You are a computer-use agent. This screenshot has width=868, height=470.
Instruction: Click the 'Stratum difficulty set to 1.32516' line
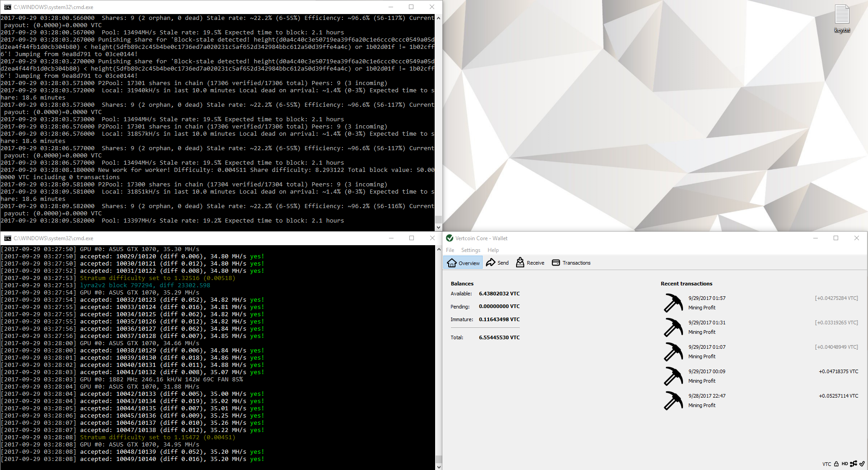click(x=118, y=278)
